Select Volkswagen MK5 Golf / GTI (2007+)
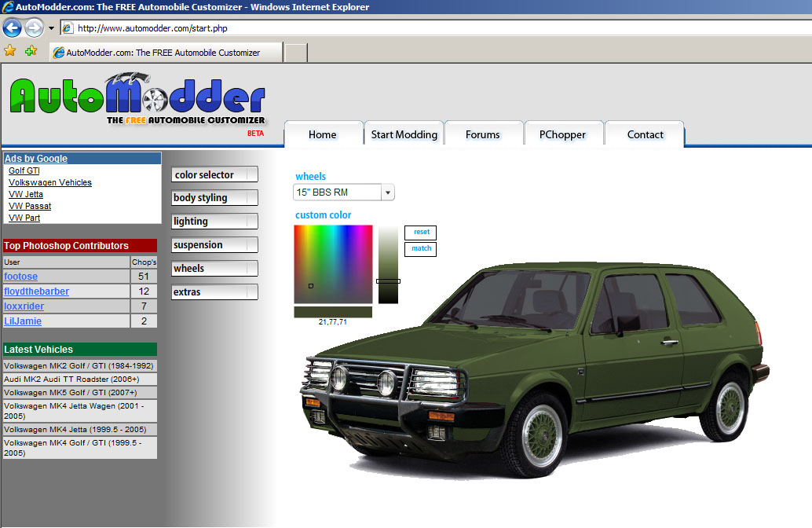Screen dimensions: 812x528 click(80, 393)
